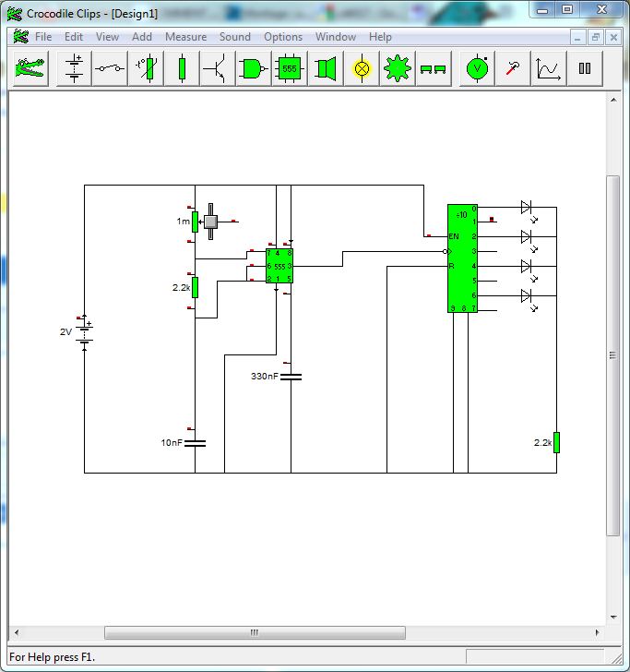
Task: Open the logic gates toolbar icon
Action: coord(254,68)
